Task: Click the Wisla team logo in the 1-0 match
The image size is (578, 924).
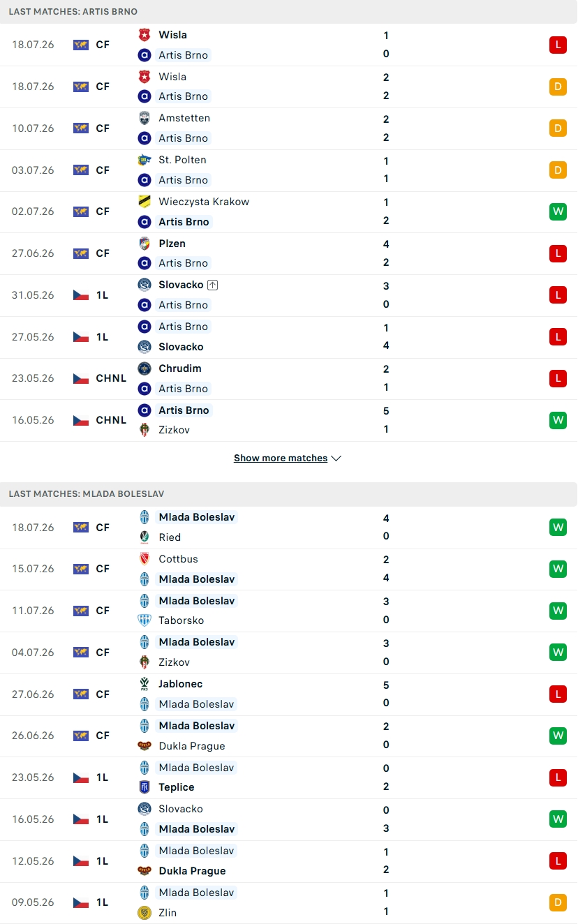Action: [144, 35]
